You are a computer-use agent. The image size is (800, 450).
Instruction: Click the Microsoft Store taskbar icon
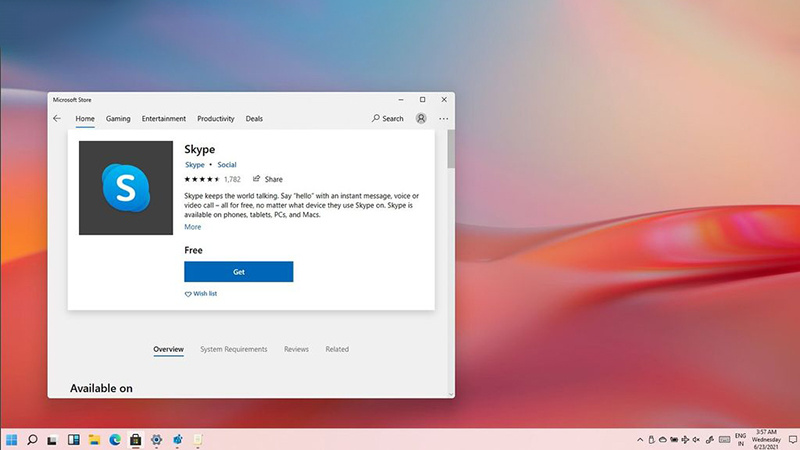135,439
